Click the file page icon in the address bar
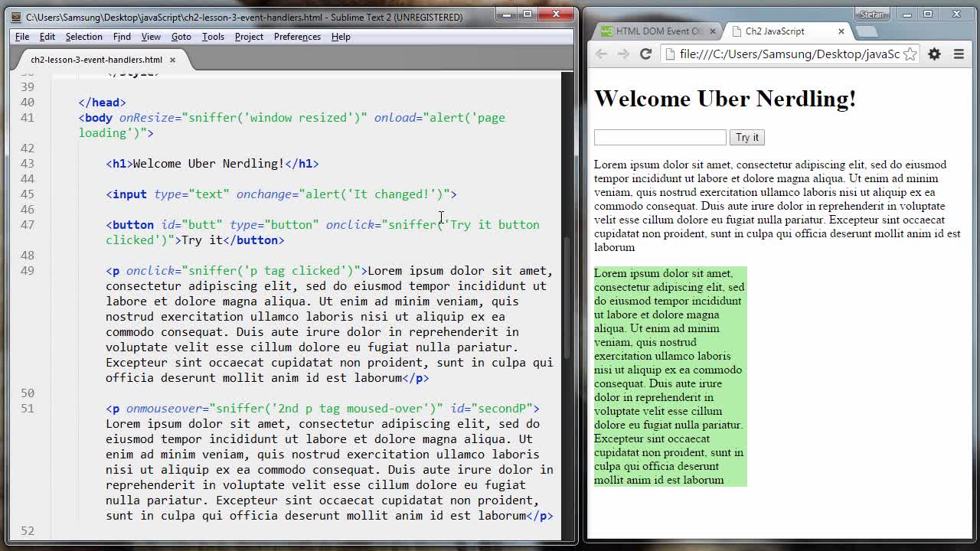Image resolution: width=980 pixels, height=551 pixels. click(671, 54)
